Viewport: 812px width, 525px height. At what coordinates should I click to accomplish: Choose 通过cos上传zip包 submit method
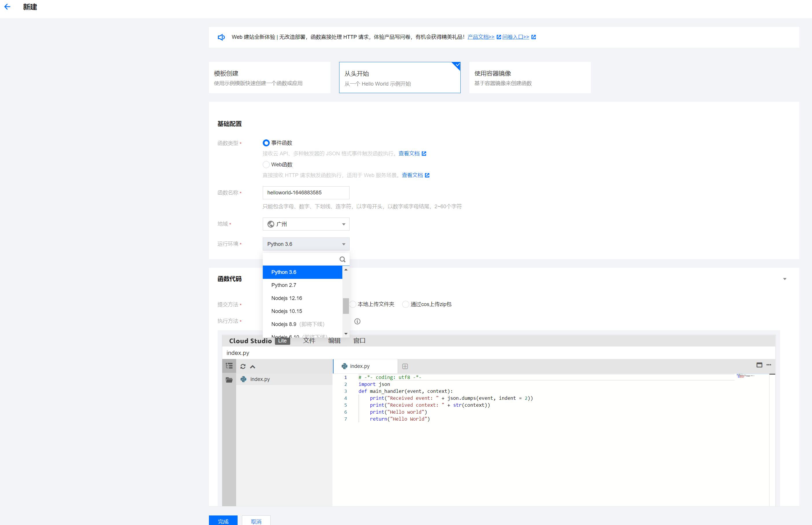(x=405, y=304)
